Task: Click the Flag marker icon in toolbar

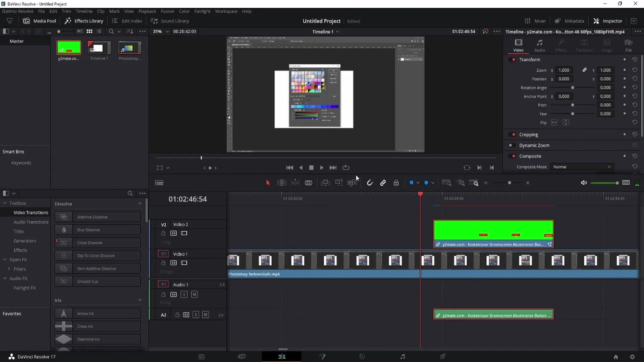Action: coord(411,183)
